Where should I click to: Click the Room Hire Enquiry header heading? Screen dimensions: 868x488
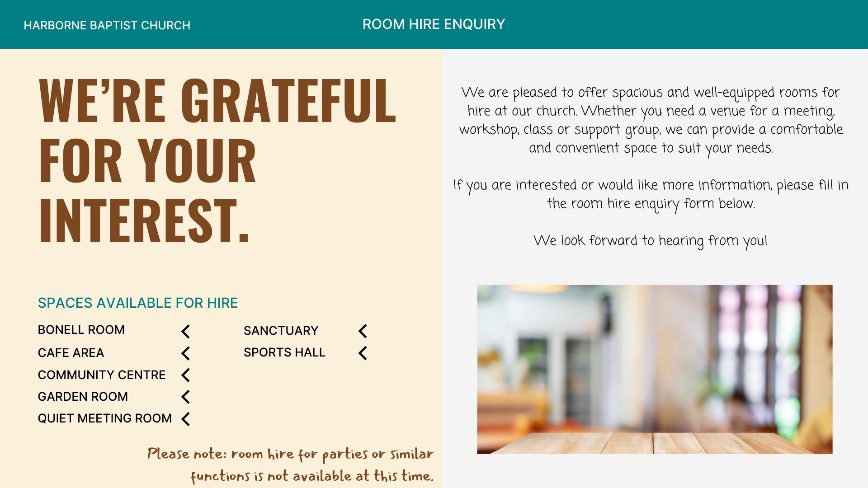click(434, 24)
